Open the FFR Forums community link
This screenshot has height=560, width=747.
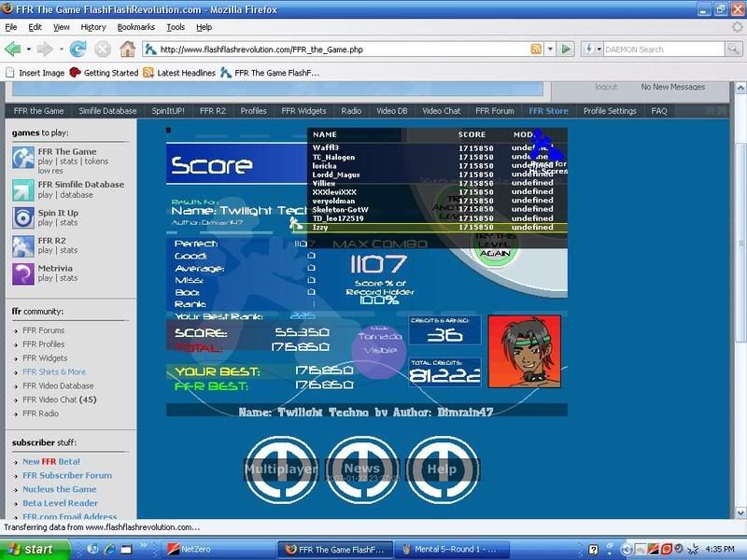coord(44,330)
